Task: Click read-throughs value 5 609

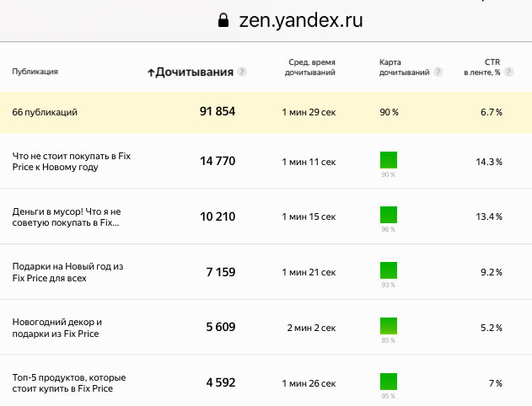Action: 221,327
